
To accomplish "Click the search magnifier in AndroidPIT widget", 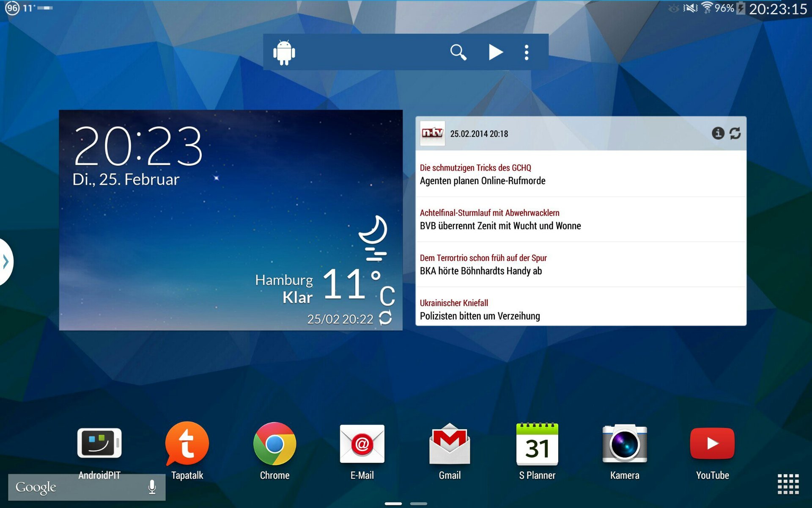I will coord(458,52).
